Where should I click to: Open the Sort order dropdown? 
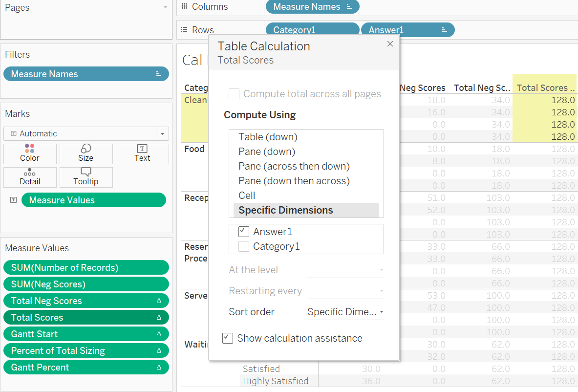(x=345, y=311)
